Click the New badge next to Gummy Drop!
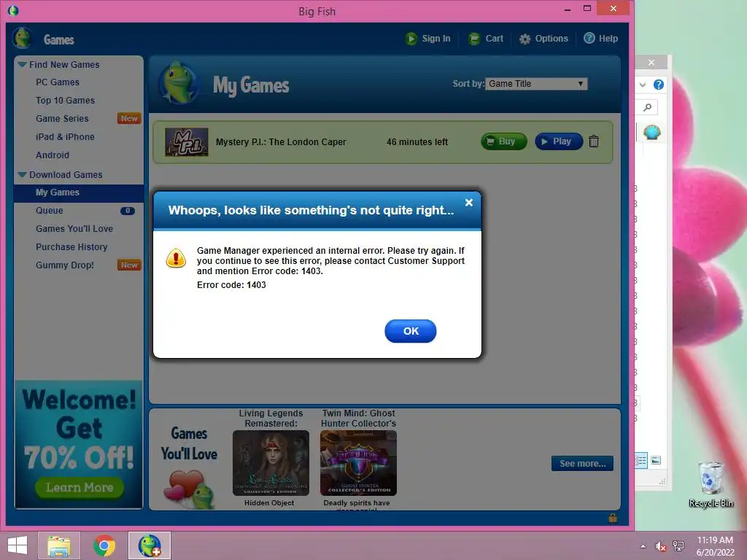The image size is (747, 560). [x=129, y=265]
